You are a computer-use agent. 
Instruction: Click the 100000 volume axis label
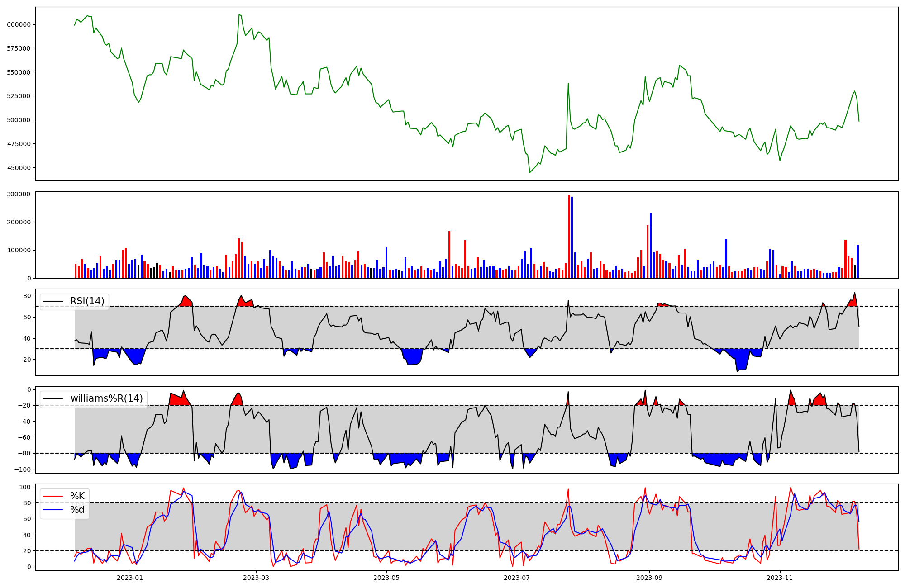click(19, 250)
